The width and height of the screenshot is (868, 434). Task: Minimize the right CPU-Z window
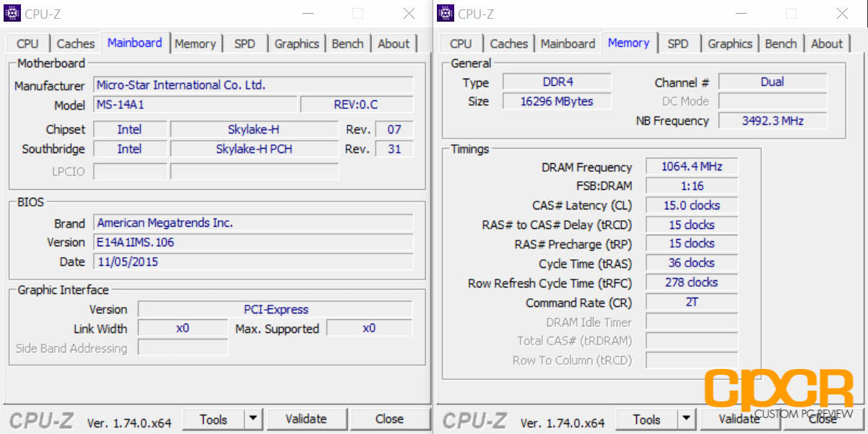742,13
